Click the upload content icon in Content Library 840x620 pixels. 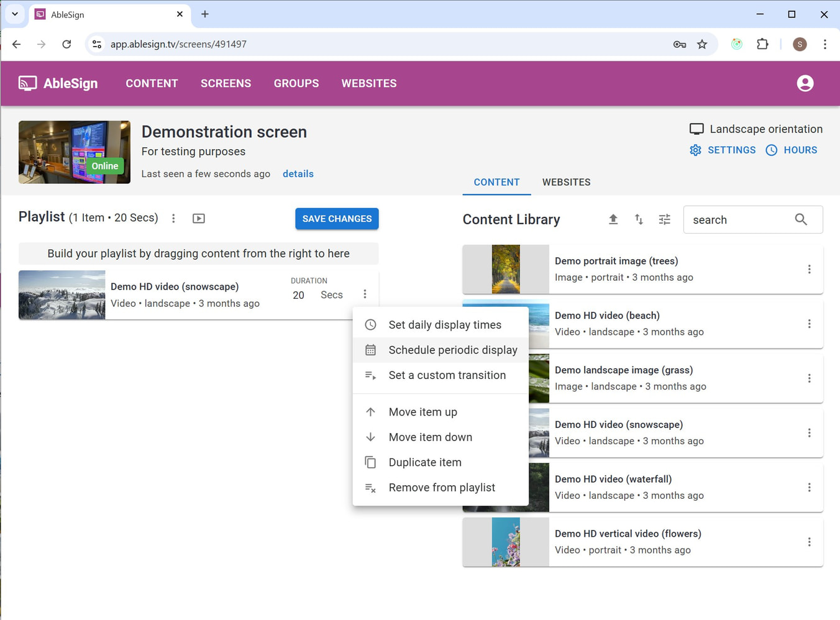click(x=613, y=219)
